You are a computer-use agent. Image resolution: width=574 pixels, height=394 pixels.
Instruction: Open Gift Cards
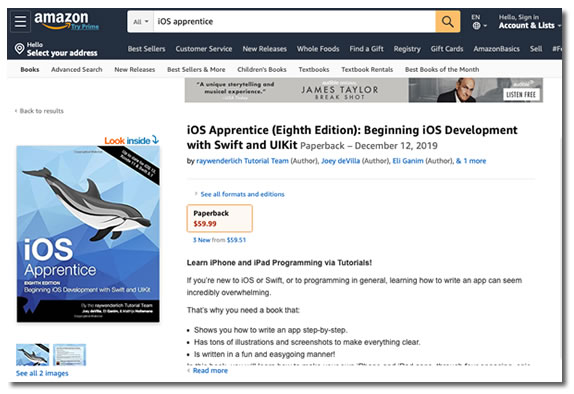tap(447, 49)
